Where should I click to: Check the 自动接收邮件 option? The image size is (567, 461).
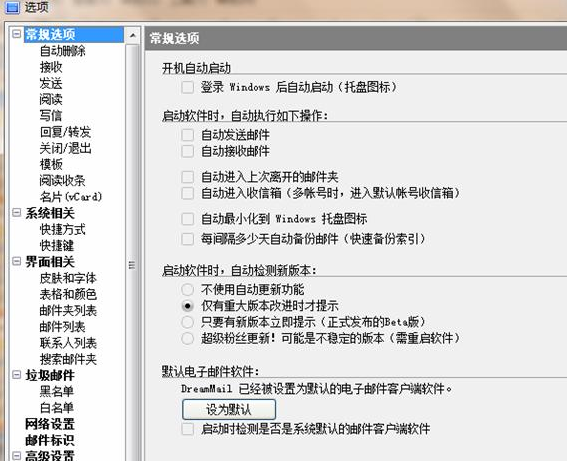click(187, 151)
